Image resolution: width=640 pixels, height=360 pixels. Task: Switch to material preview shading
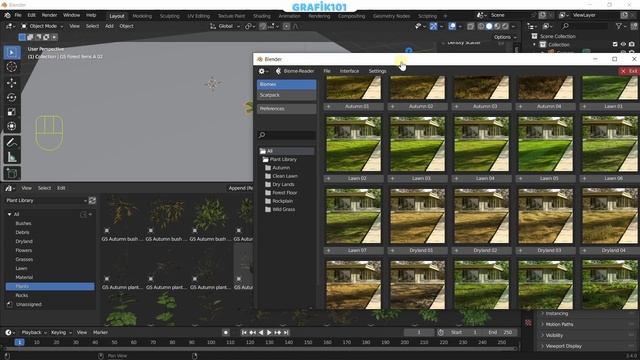click(x=497, y=26)
